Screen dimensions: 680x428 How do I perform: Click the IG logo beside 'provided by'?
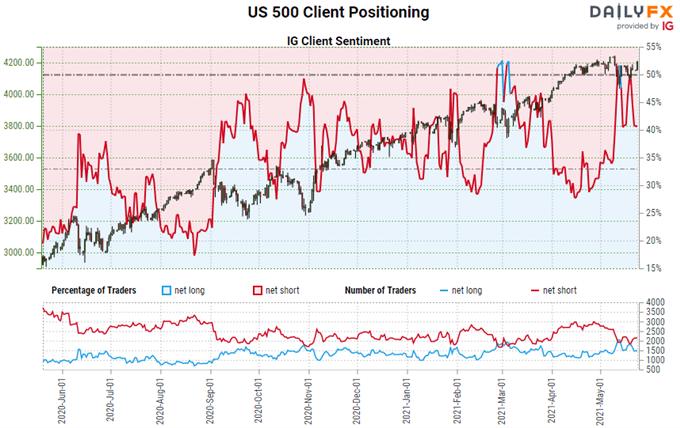(668, 26)
